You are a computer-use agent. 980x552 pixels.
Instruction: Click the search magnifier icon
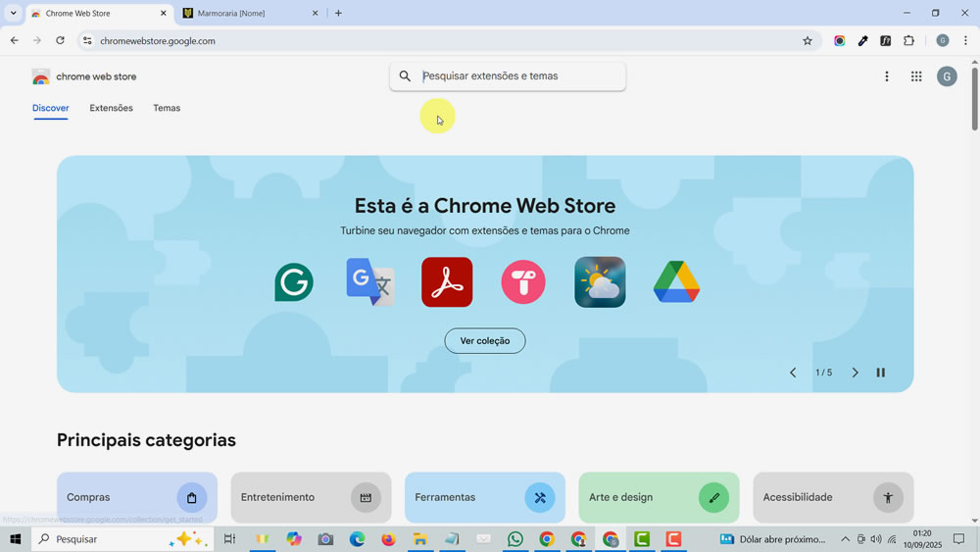[405, 76]
